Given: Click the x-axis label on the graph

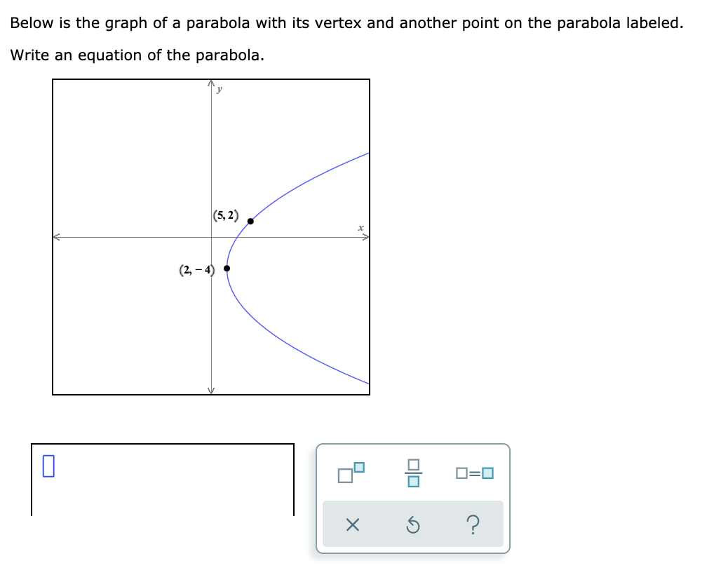Looking at the screenshot, I should 359,226.
